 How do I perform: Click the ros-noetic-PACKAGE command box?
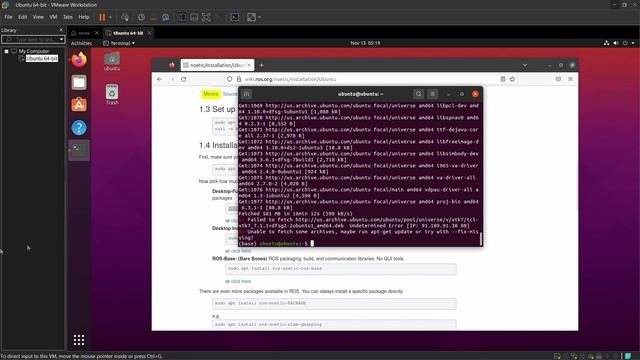point(334,303)
